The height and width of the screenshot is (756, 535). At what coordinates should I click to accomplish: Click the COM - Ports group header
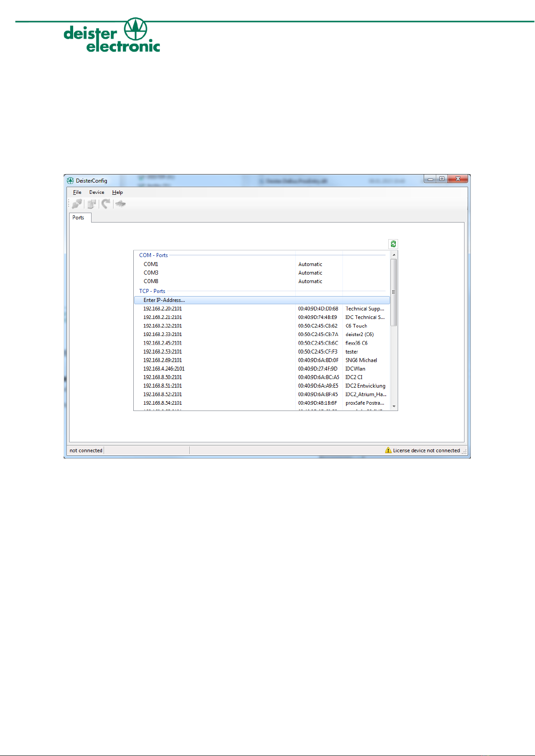153,255
